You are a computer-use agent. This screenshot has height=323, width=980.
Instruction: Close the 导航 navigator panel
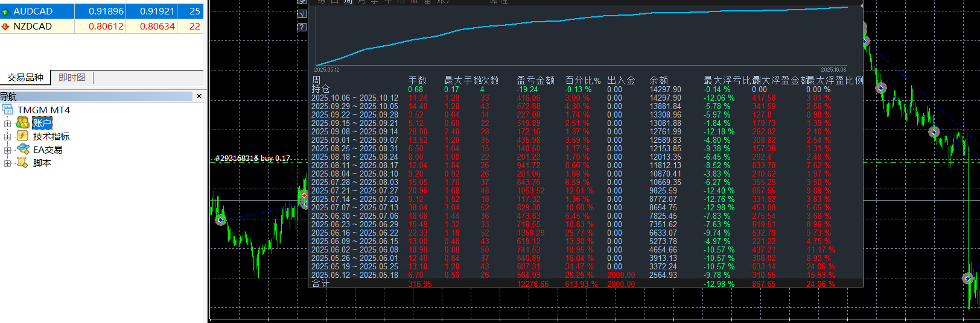click(x=199, y=96)
